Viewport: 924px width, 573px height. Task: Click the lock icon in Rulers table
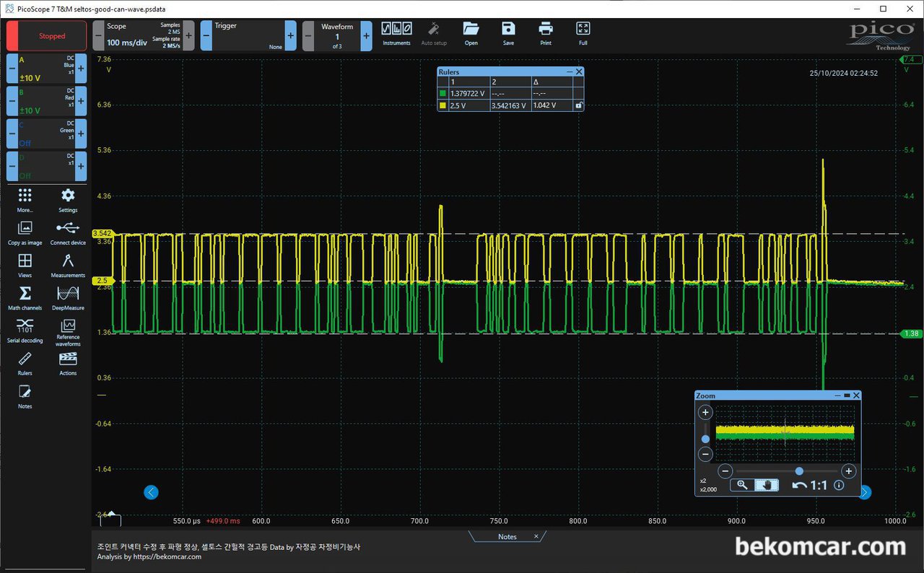[578, 105]
